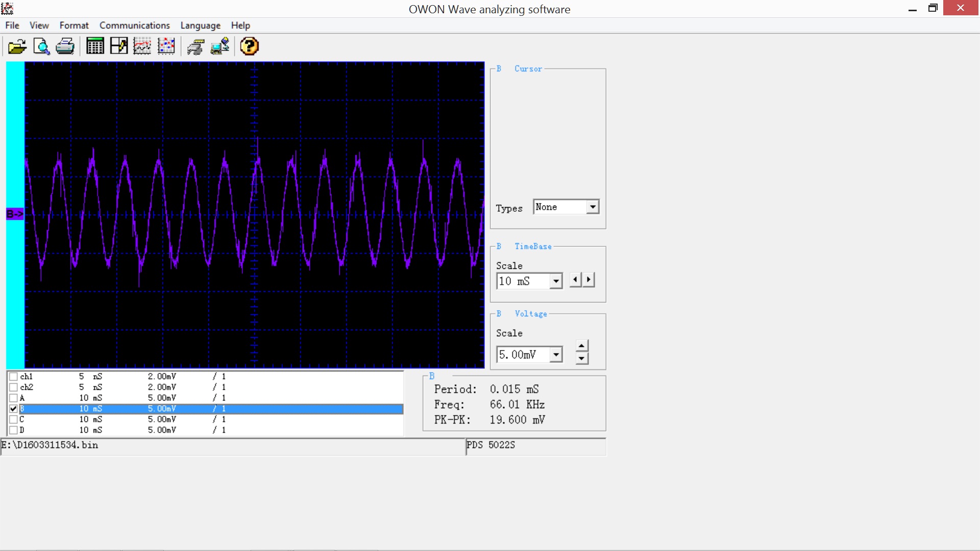The image size is (980, 551).
Task: Select channel C row in list
Action: [x=206, y=419]
